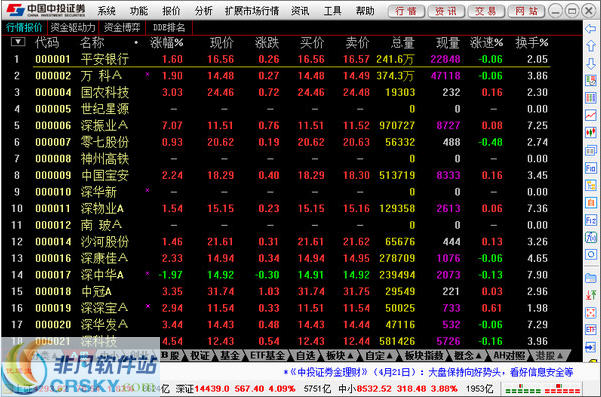Open the 分析 menu
This screenshot has height=397, width=601.
(203, 11)
